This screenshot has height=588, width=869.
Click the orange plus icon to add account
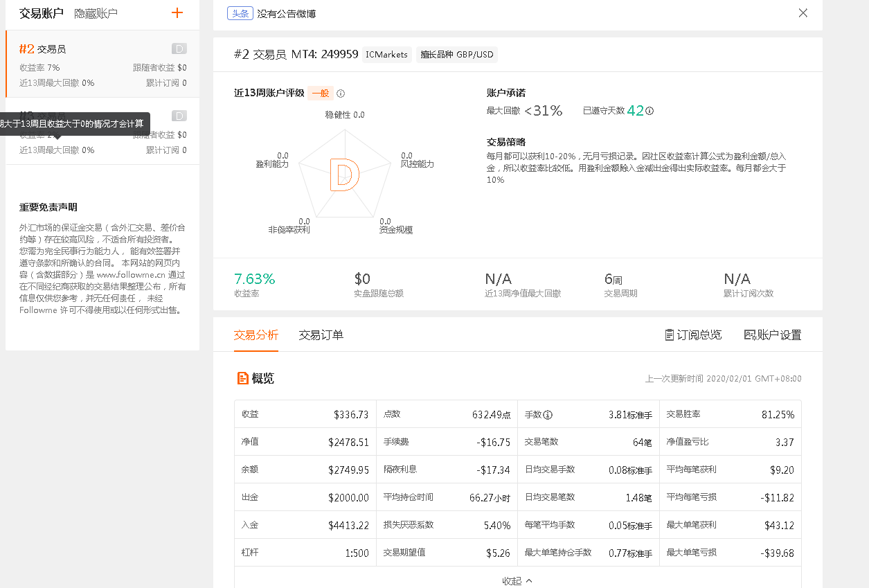[x=177, y=13]
